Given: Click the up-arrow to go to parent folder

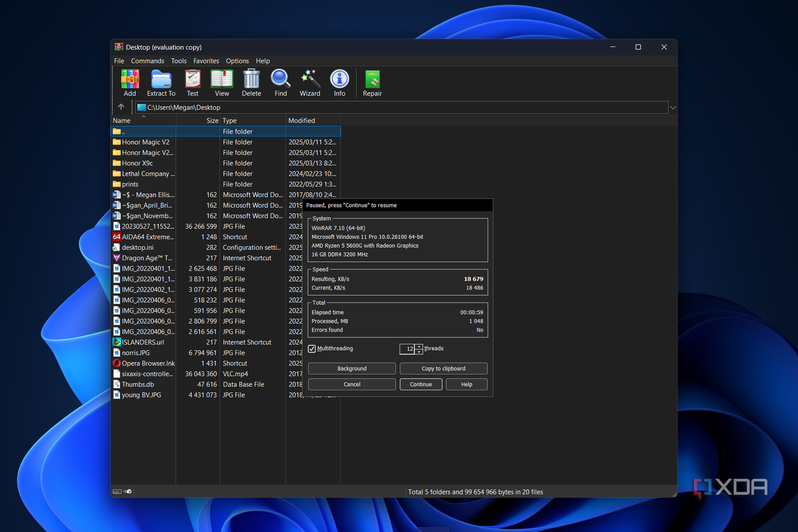Looking at the screenshot, I should click(121, 107).
